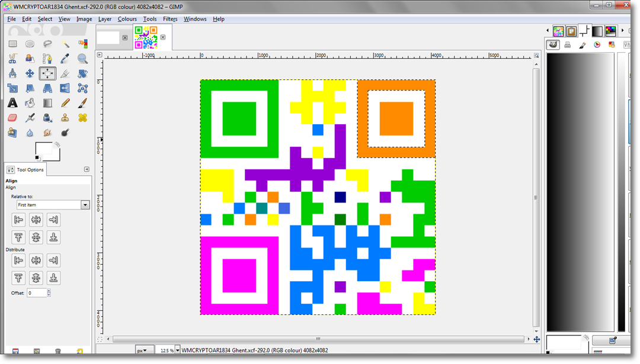640x364 pixels.
Task: Open the foreground colour swatch in toolbox
Action: 43,149
